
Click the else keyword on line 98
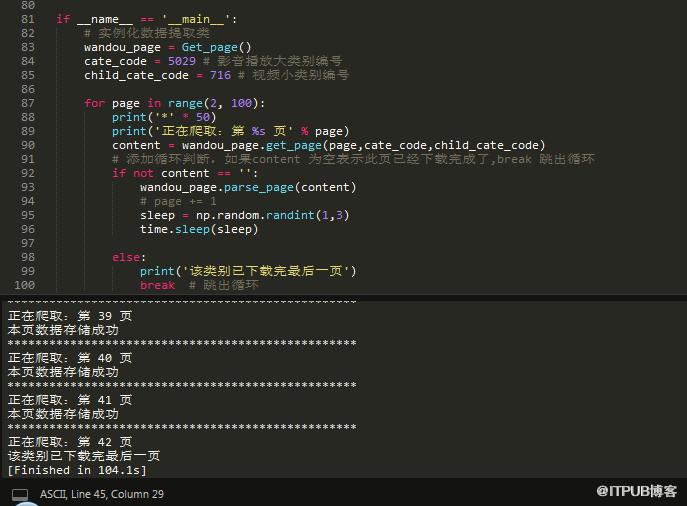[126, 258]
